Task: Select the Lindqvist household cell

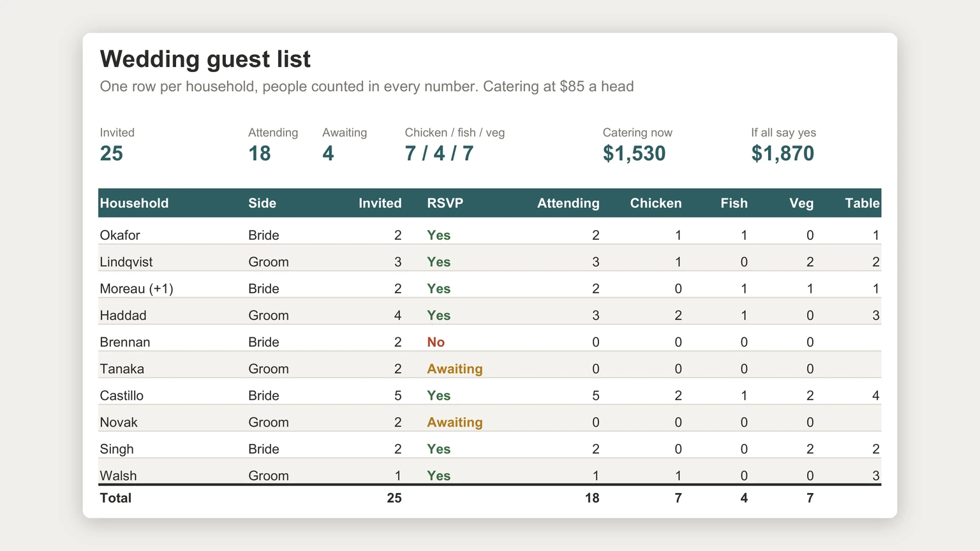Action: click(126, 261)
